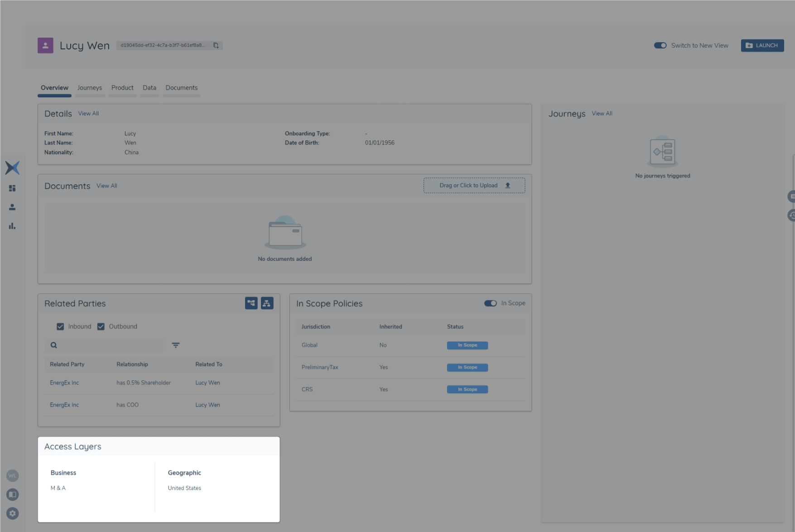Image resolution: width=795 pixels, height=532 pixels.
Task: Click the date of birth 01/01/1956
Action: (380, 143)
